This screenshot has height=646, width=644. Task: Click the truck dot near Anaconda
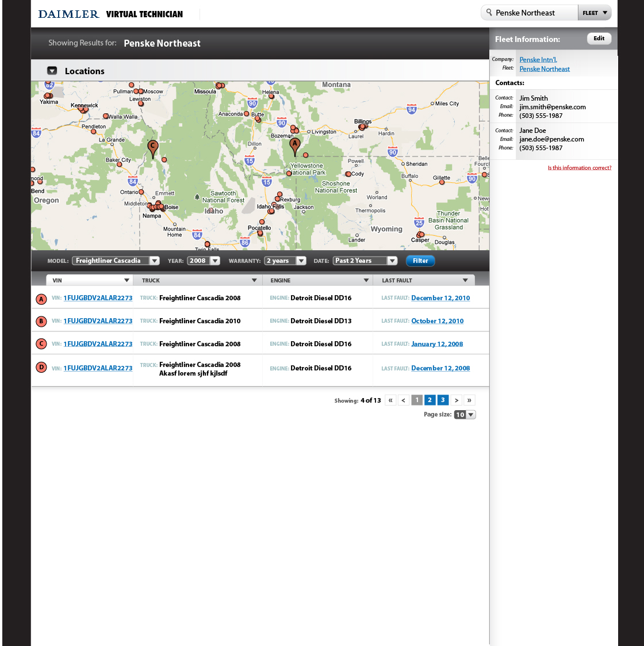coord(246,113)
